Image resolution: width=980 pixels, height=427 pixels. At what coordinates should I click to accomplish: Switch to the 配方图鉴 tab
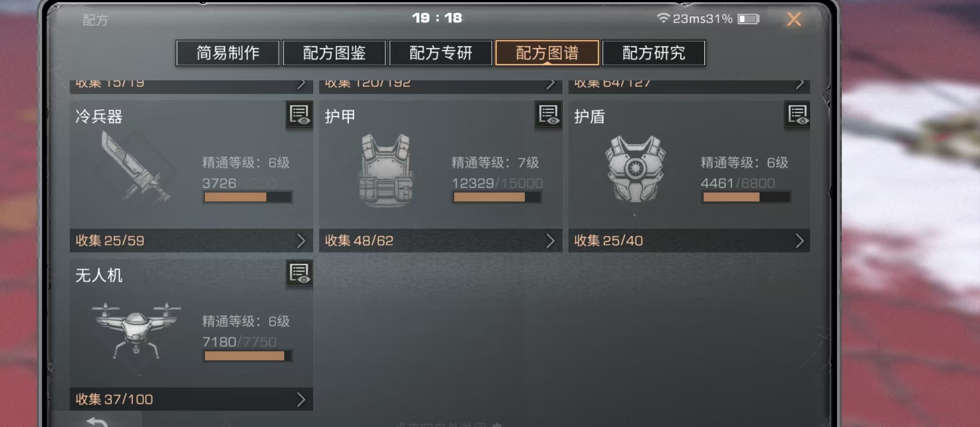(x=334, y=53)
